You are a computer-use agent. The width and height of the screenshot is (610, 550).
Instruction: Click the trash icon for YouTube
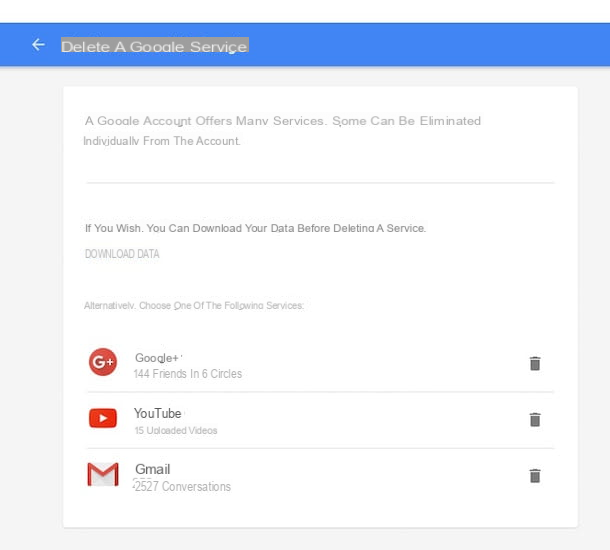coord(535,419)
